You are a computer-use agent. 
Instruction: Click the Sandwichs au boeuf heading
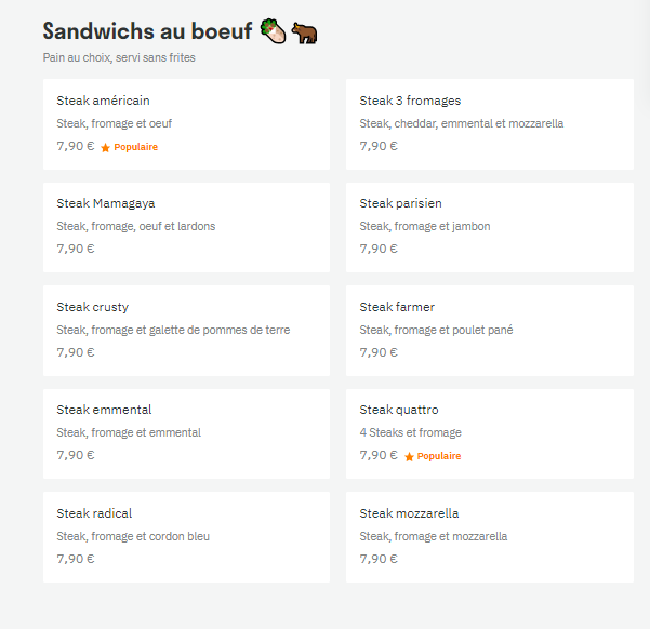tap(147, 31)
